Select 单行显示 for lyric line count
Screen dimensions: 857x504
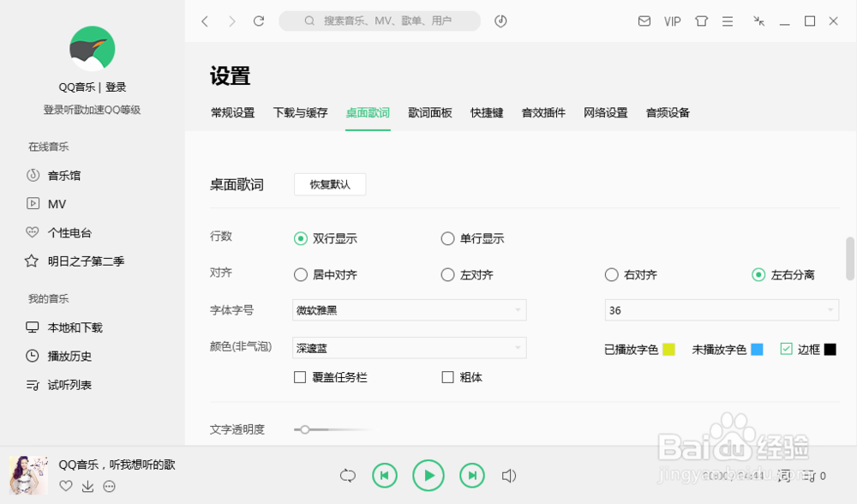447,238
